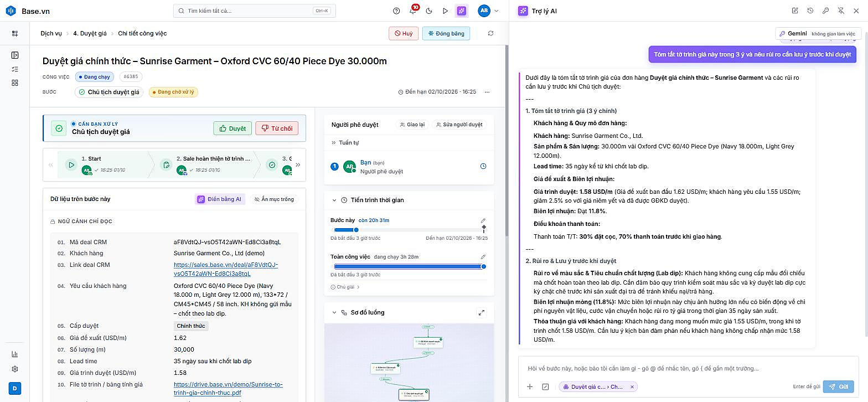
Task: Open the settings gear in sidebar
Action: [15, 369]
